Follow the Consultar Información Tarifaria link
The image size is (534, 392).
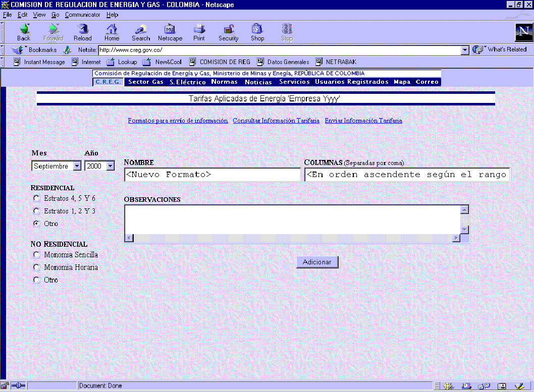[276, 121]
